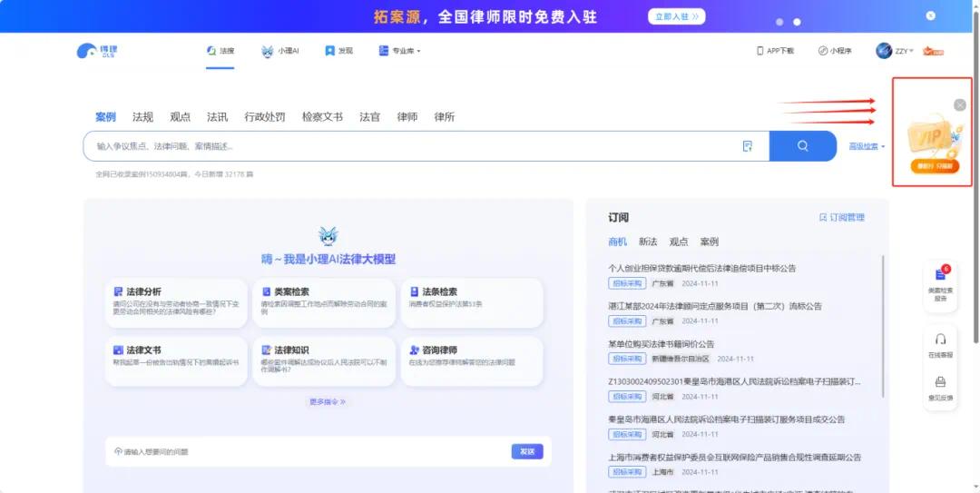Click the subscription list scrollbar

tap(883, 325)
